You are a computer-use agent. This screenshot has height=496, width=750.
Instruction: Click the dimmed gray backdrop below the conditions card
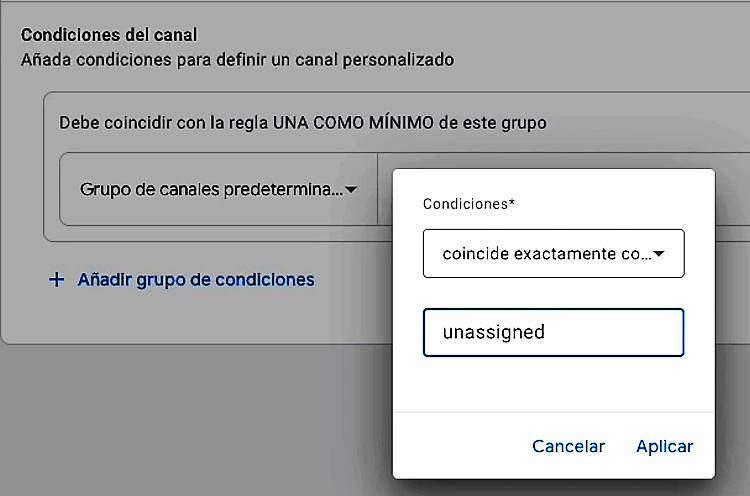pos(190,420)
